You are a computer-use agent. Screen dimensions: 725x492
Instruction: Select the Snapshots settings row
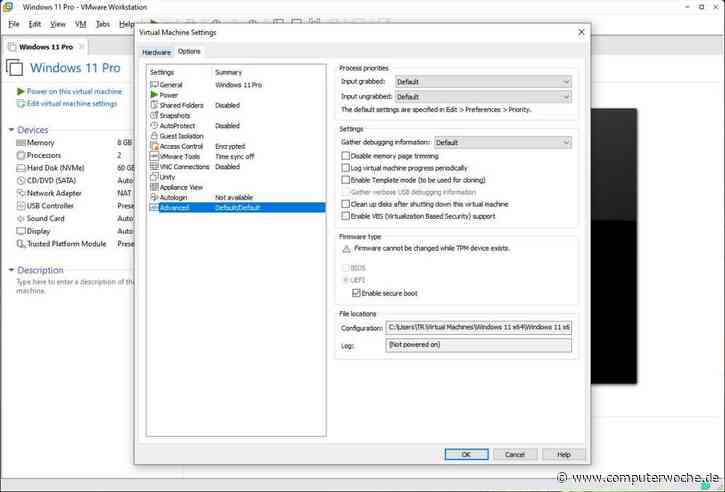pos(237,115)
